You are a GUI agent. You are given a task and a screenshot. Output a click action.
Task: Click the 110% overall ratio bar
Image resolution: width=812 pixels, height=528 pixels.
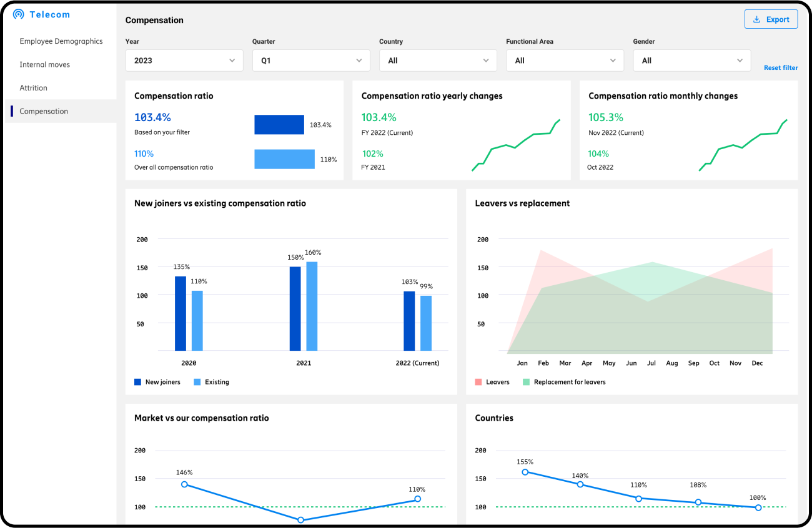point(284,159)
